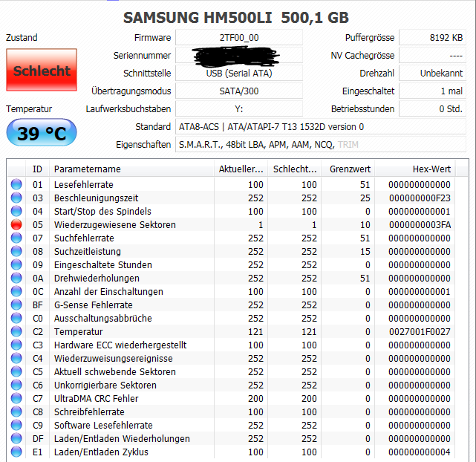Click the Grenzwert value 15 for Suchzeitleistung
Viewport: 476px width, 462px height.
point(365,251)
